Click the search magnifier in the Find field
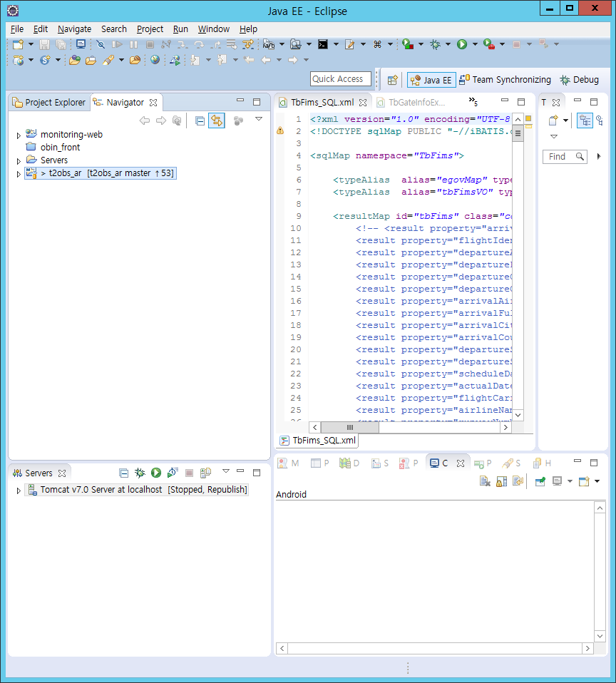This screenshot has width=616, height=683. pyautogui.click(x=580, y=156)
